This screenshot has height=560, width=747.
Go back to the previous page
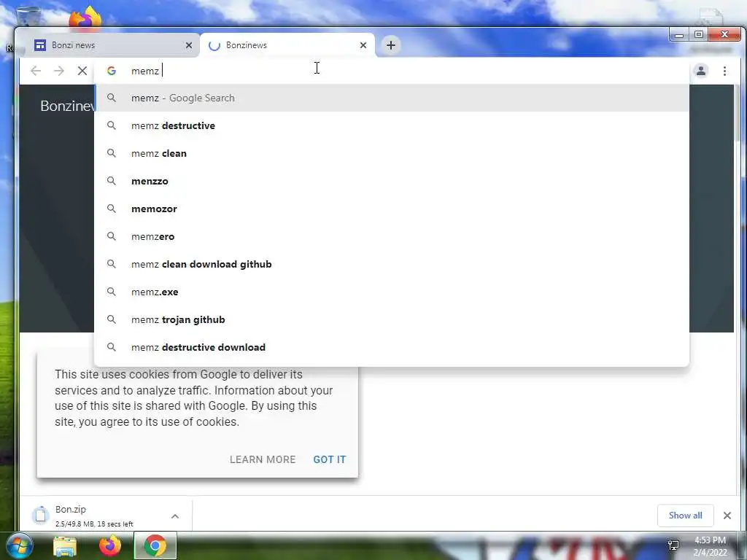[36, 71]
